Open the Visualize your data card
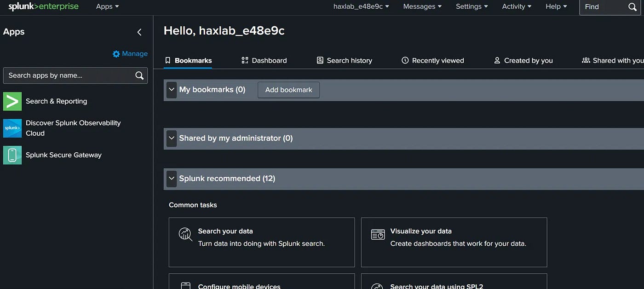The image size is (644, 289). pos(454,242)
